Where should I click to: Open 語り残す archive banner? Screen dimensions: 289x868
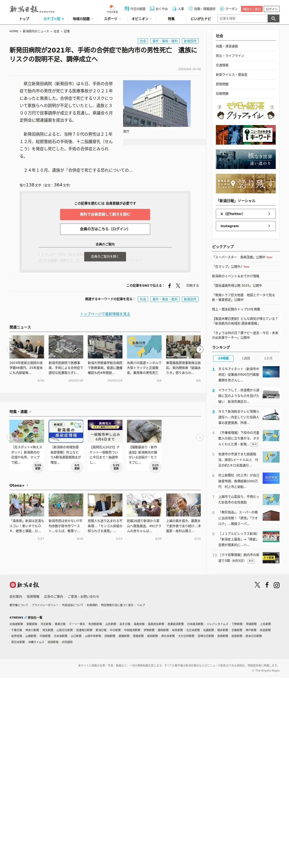coord(246,184)
